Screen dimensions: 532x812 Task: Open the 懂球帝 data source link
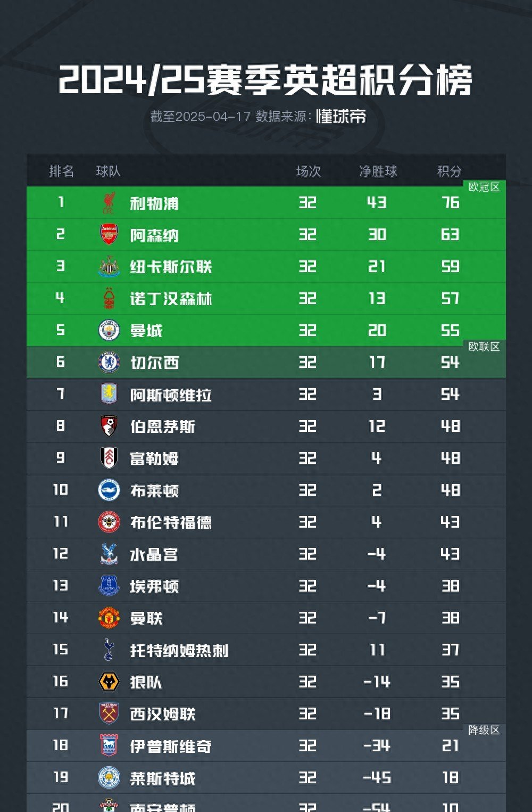(341, 116)
